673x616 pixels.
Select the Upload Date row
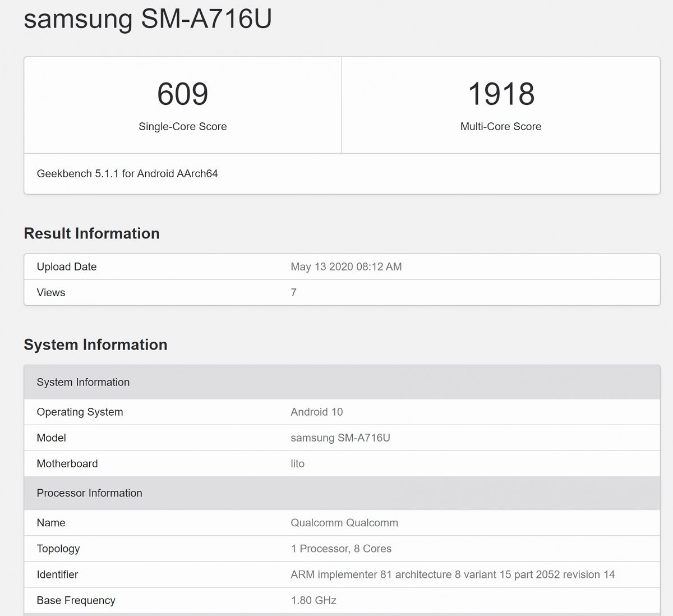66,266
